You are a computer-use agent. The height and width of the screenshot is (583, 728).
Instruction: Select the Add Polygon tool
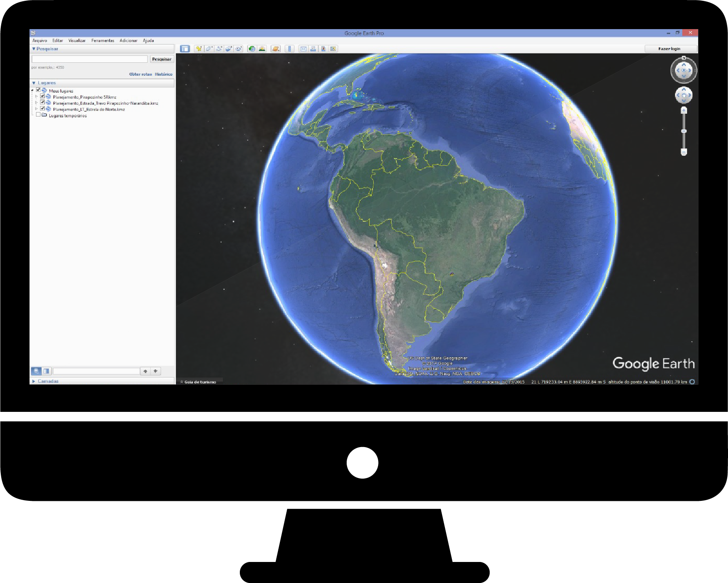click(x=209, y=49)
